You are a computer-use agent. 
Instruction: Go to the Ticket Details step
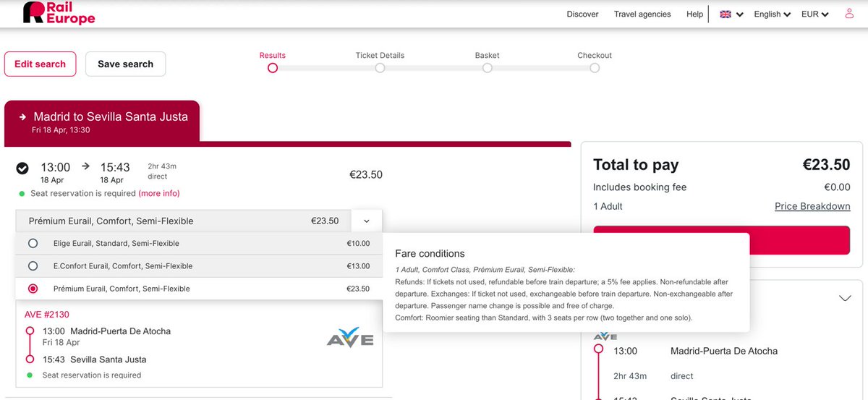click(x=380, y=55)
